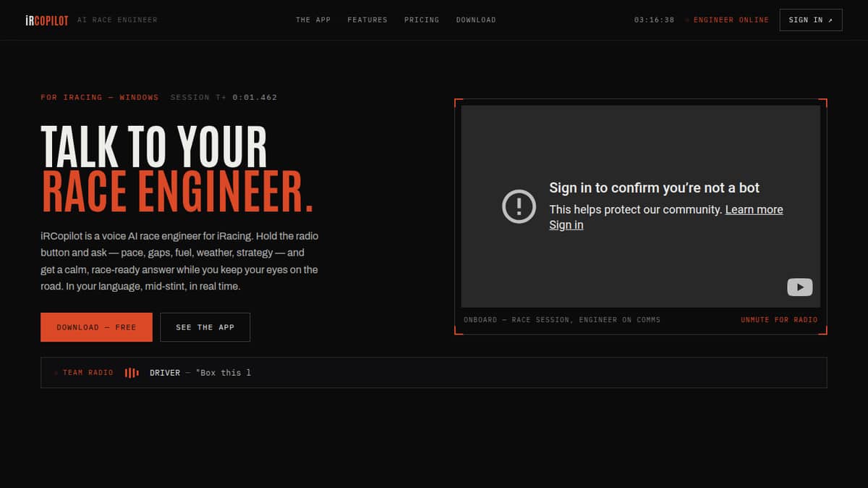Click the Session T+ timer value

coord(255,97)
